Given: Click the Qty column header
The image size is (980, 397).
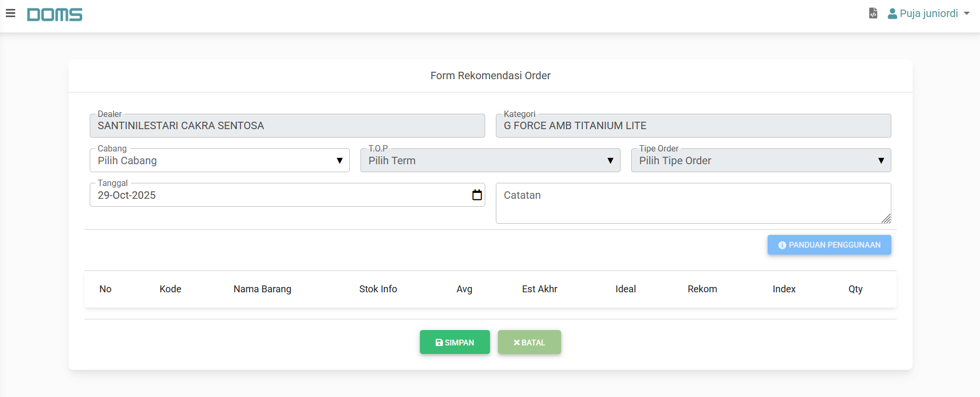Looking at the screenshot, I should (x=855, y=289).
